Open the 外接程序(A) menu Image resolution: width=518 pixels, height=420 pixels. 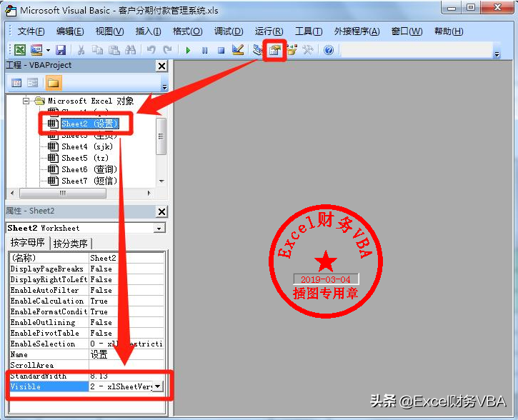click(x=357, y=31)
